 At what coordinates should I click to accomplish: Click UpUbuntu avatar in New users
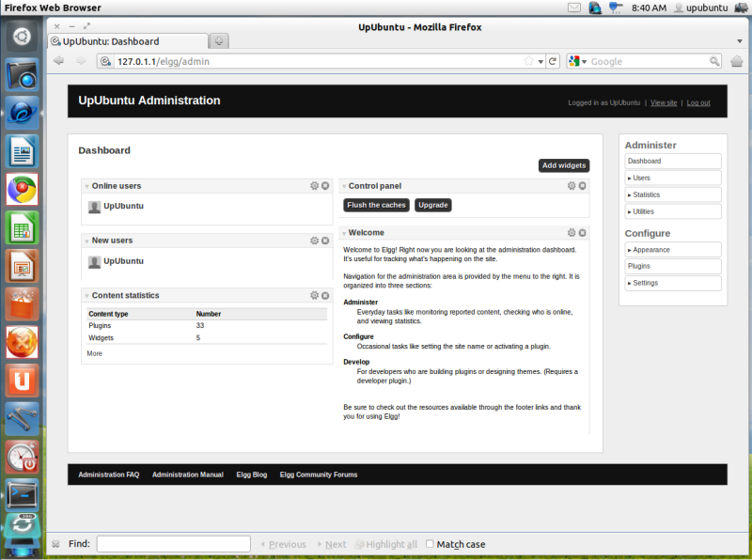[95, 262]
